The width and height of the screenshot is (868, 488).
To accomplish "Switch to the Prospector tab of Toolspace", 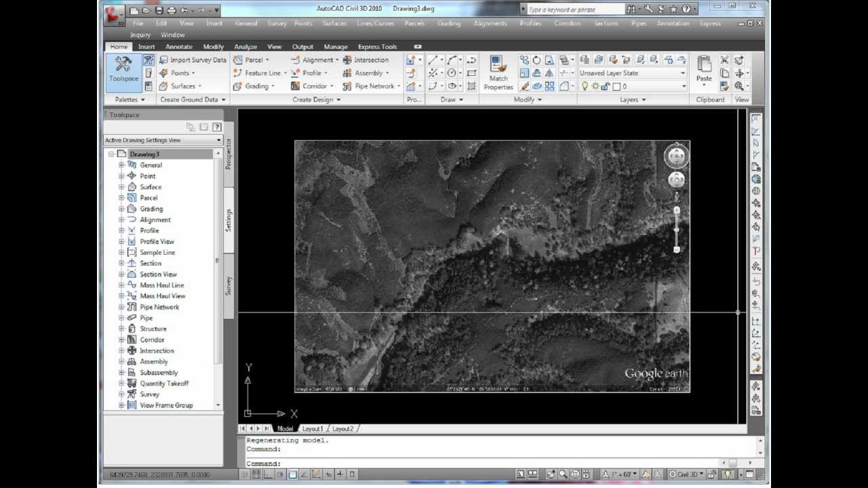I will 229,154.
